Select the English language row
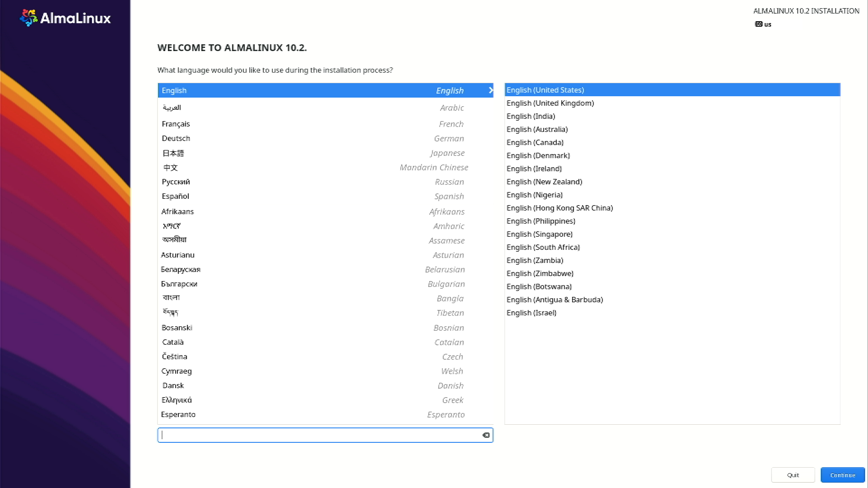The height and width of the screenshot is (488, 868). [x=325, y=90]
